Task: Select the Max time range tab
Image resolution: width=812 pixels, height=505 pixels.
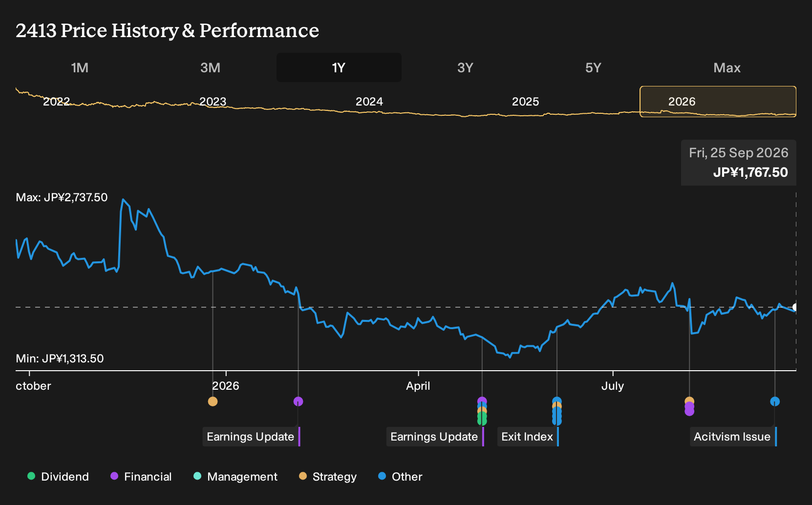Action: (727, 67)
